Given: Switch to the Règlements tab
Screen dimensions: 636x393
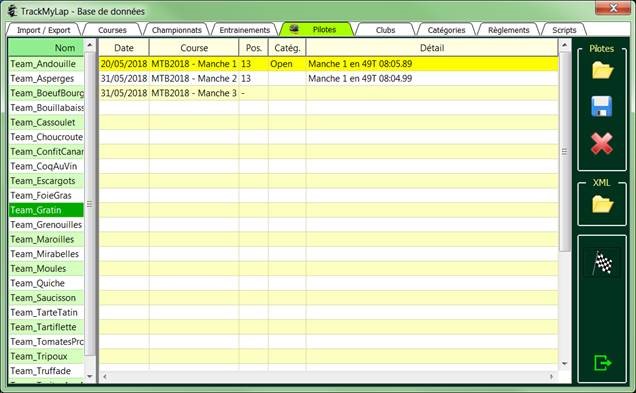Looking at the screenshot, I should [x=508, y=30].
